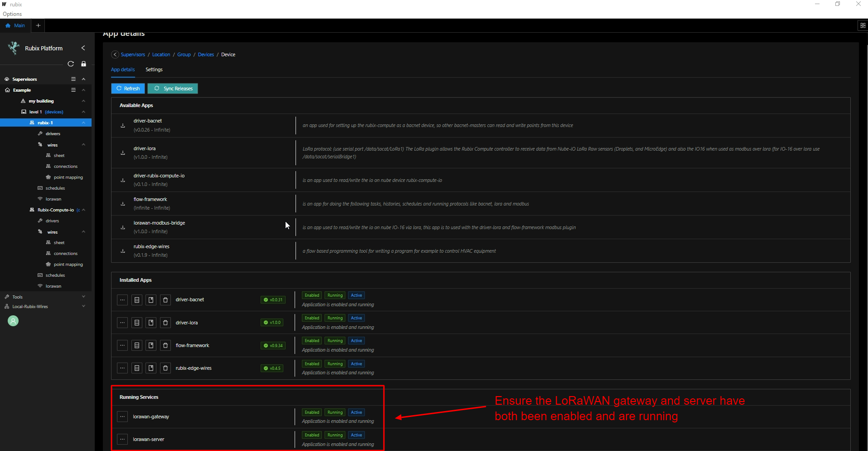Expand the Tools section
The image size is (868, 451).
(83, 297)
